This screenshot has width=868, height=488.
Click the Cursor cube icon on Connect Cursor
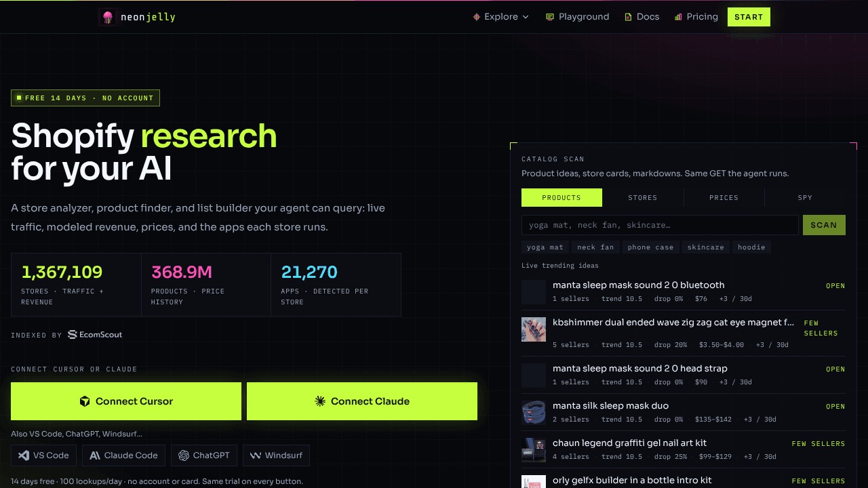click(85, 401)
